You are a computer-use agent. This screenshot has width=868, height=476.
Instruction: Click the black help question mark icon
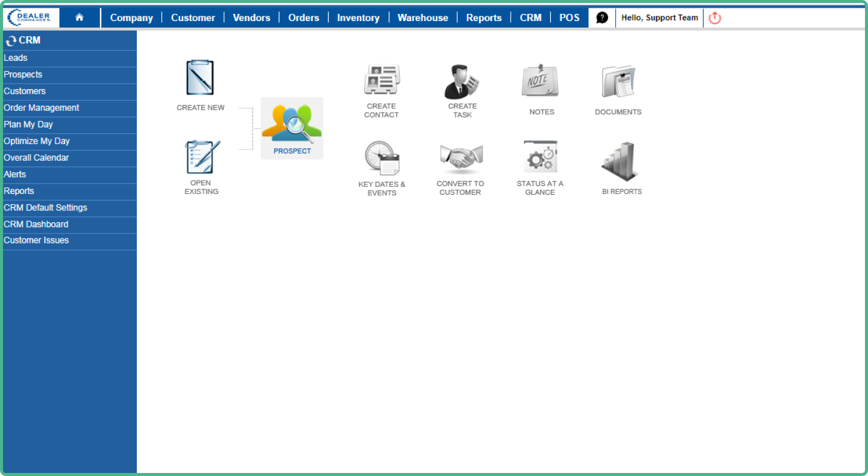(x=602, y=17)
